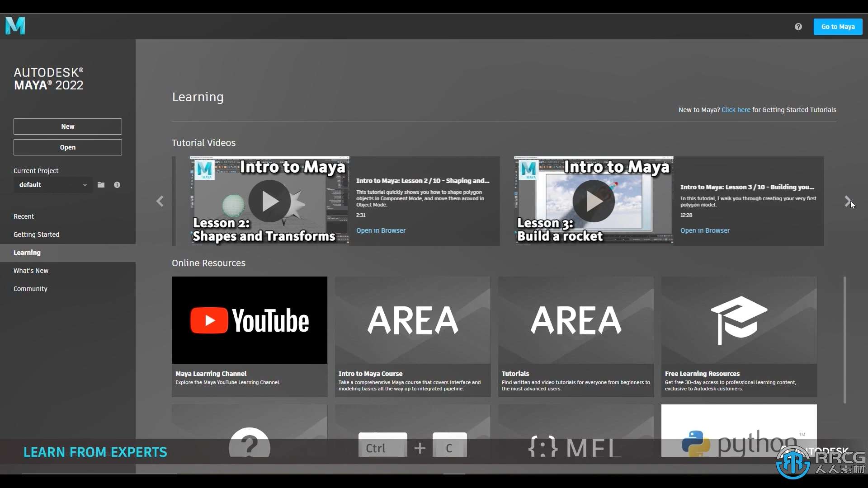The height and width of the screenshot is (488, 868).
Task: Click the Online Resources vertical scrollbar
Action: tap(844, 340)
